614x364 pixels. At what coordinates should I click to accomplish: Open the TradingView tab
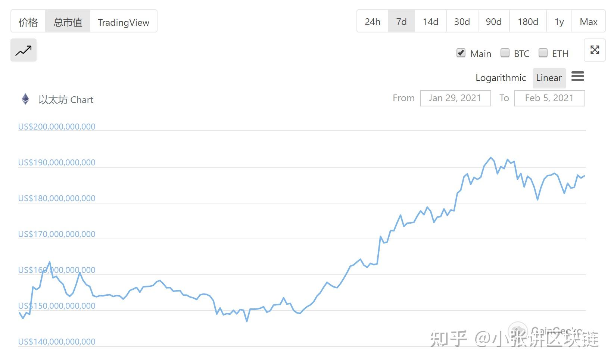(x=124, y=22)
